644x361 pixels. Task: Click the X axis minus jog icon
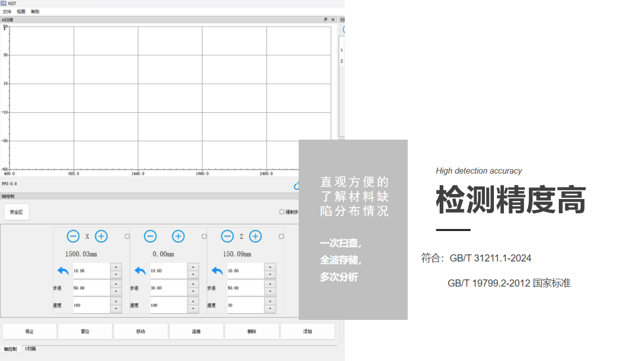pyautogui.click(x=73, y=236)
